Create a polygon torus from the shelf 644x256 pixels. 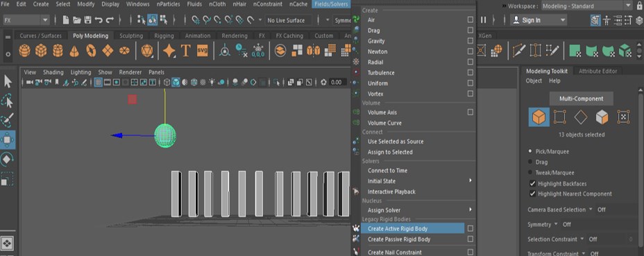pyautogui.click(x=91, y=51)
